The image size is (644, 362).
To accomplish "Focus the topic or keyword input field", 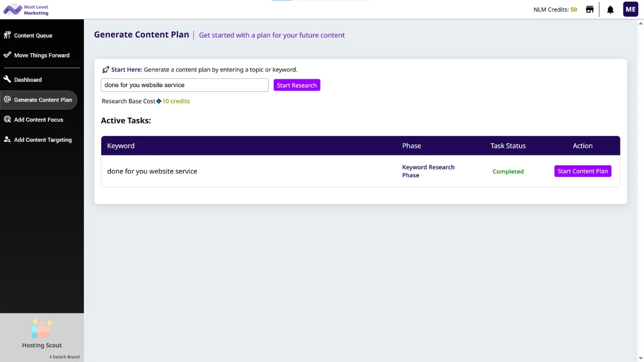I will tap(184, 85).
